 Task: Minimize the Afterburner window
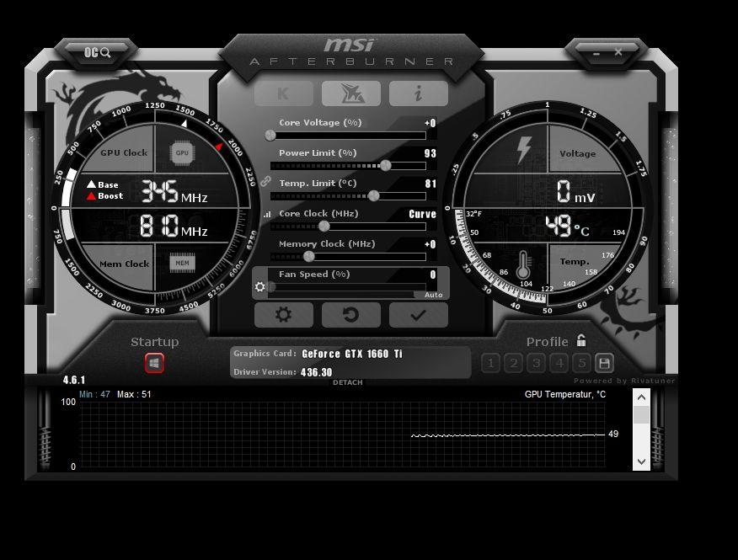[x=596, y=53]
